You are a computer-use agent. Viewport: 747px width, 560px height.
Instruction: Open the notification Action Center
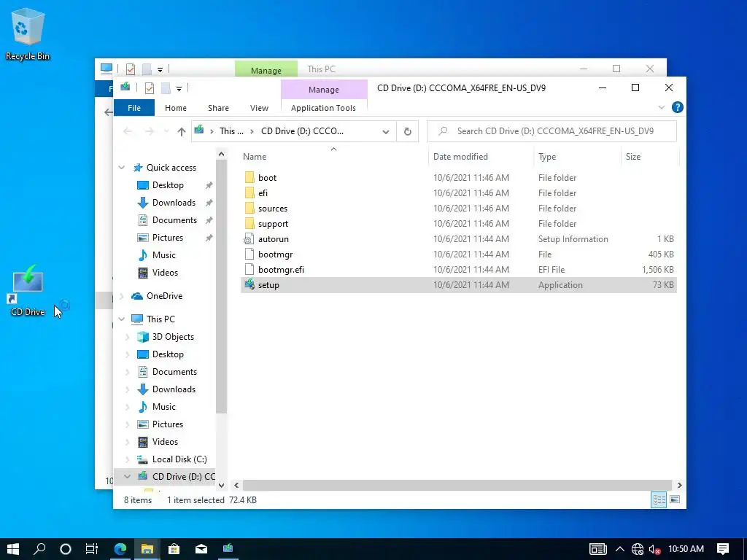(723, 549)
